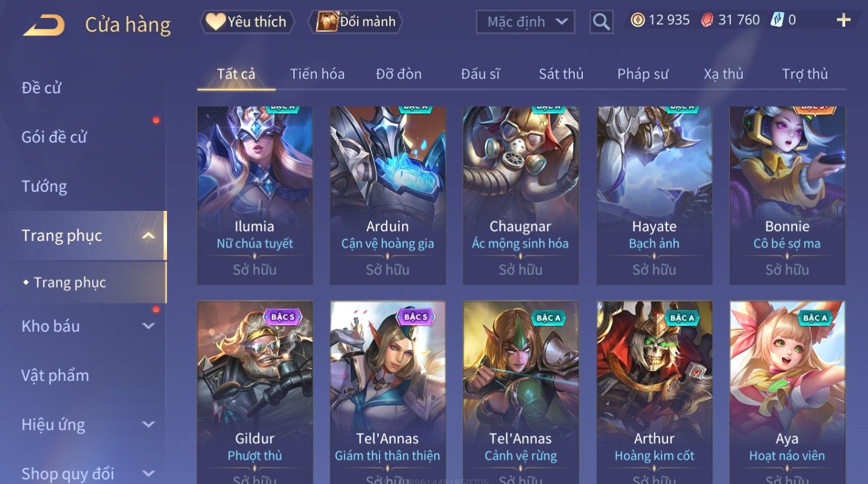This screenshot has width=868, height=484.
Task: Tap the blue voucher currency icon
Action: [778, 20]
